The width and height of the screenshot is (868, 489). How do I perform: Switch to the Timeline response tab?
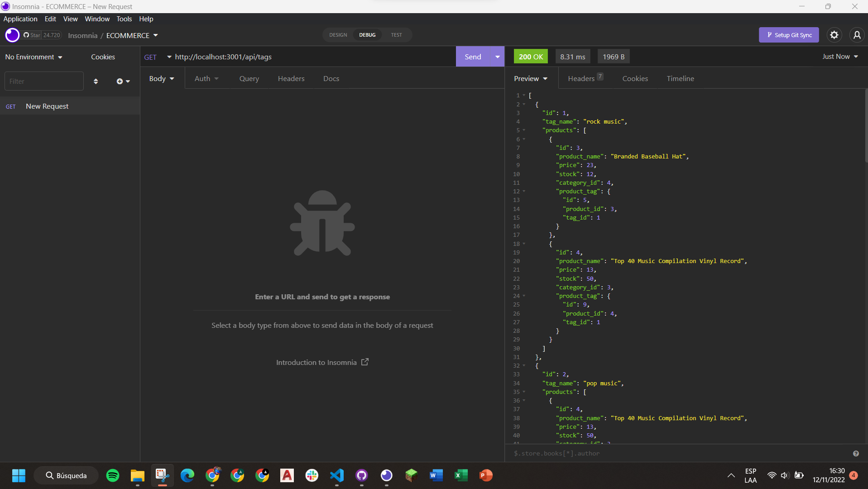point(680,78)
